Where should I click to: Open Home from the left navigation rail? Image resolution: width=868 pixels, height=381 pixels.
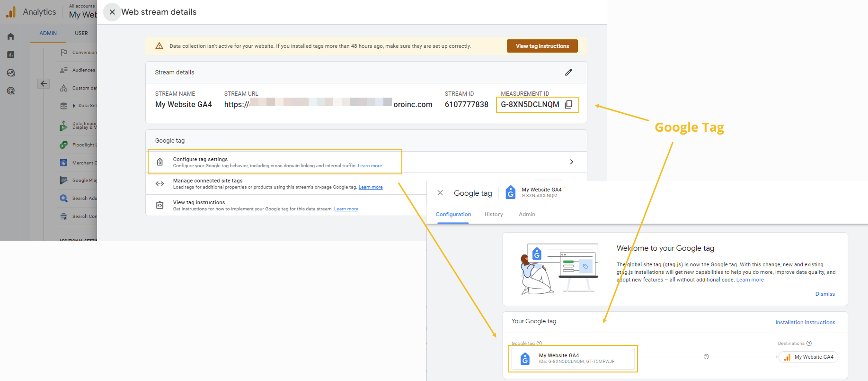click(x=10, y=36)
